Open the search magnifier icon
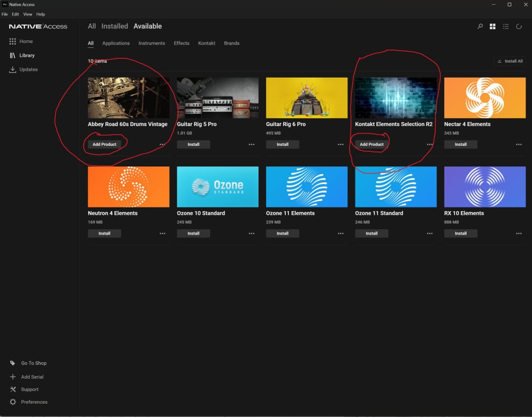 480,27
